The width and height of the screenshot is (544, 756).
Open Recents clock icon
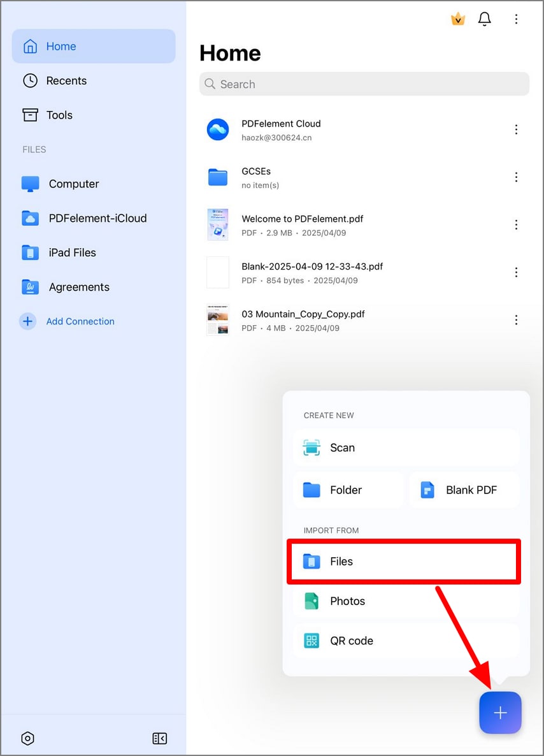[x=31, y=80]
